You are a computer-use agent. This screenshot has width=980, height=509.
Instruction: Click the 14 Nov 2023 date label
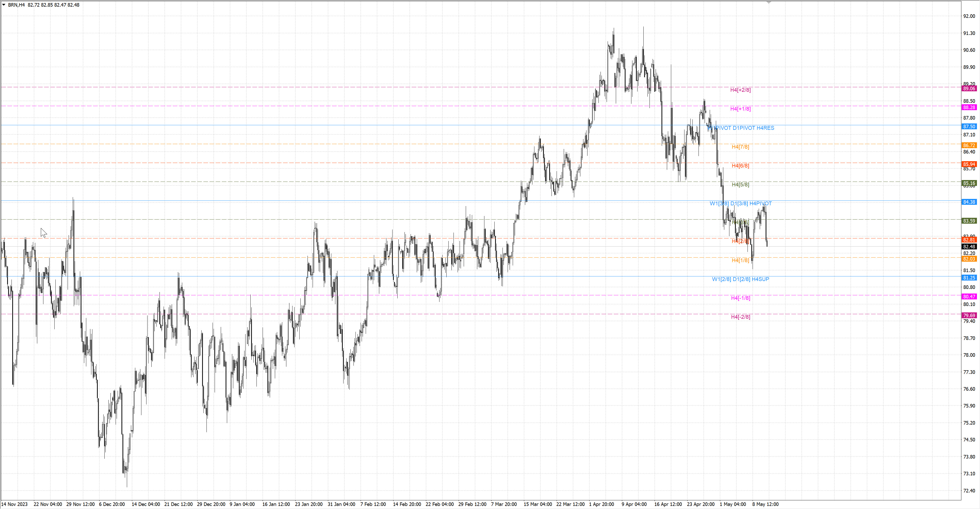15,504
